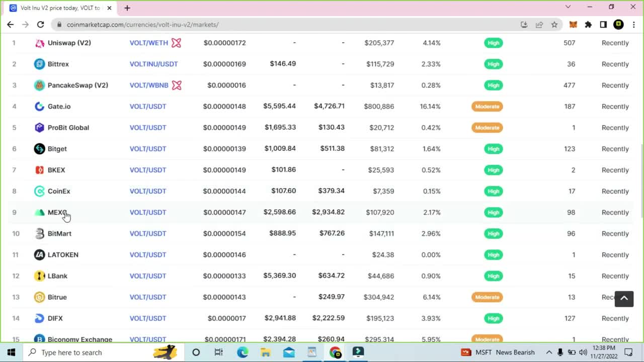Viewport: 644px width, 362px height.
Task: Click the DIFX exchange logo
Action: [x=39, y=318]
